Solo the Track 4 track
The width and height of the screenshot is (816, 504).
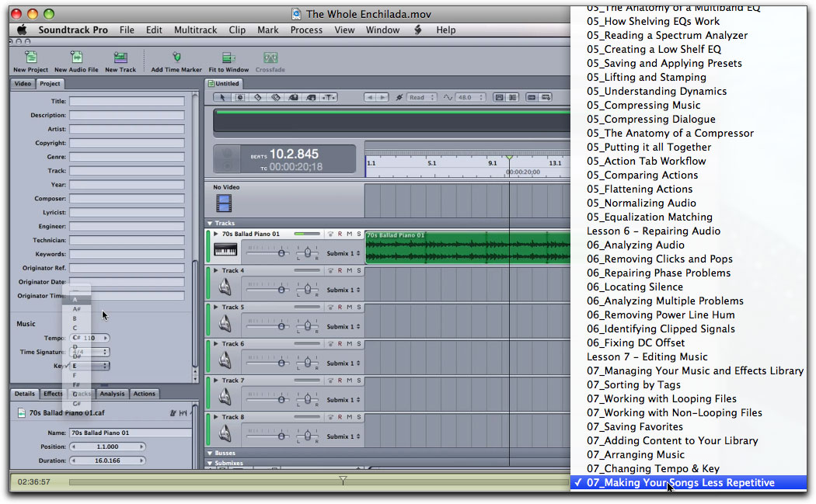[358, 270]
